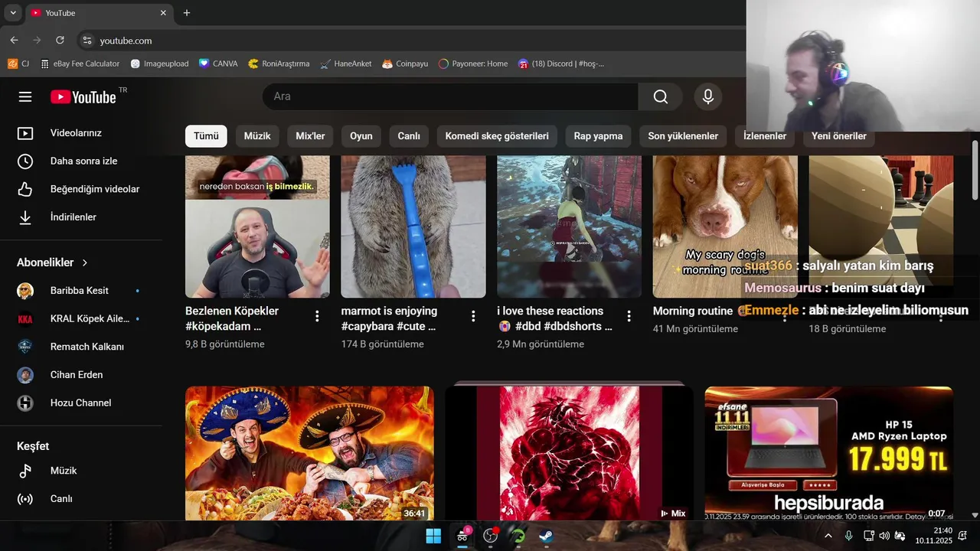Open Bezlenen Köpekler short thumbnail
The image size is (980, 551).
pyautogui.click(x=257, y=227)
